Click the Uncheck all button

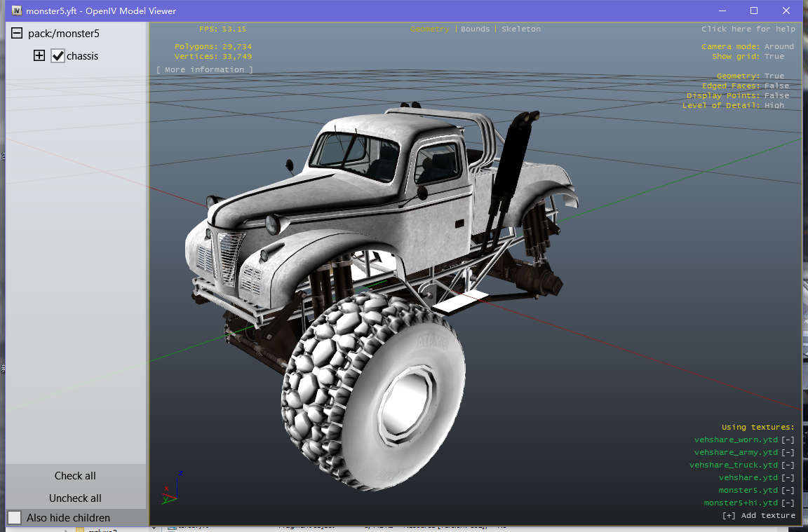[75, 498]
